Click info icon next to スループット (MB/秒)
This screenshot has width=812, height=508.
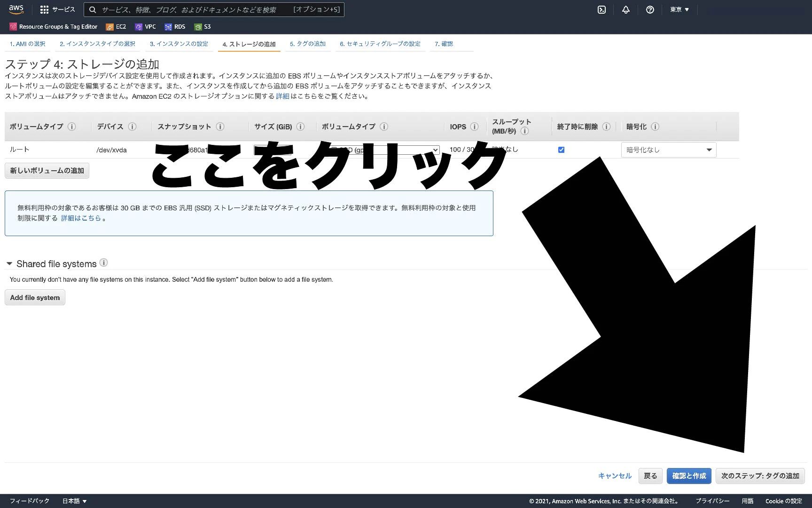(x=525, y=131)
